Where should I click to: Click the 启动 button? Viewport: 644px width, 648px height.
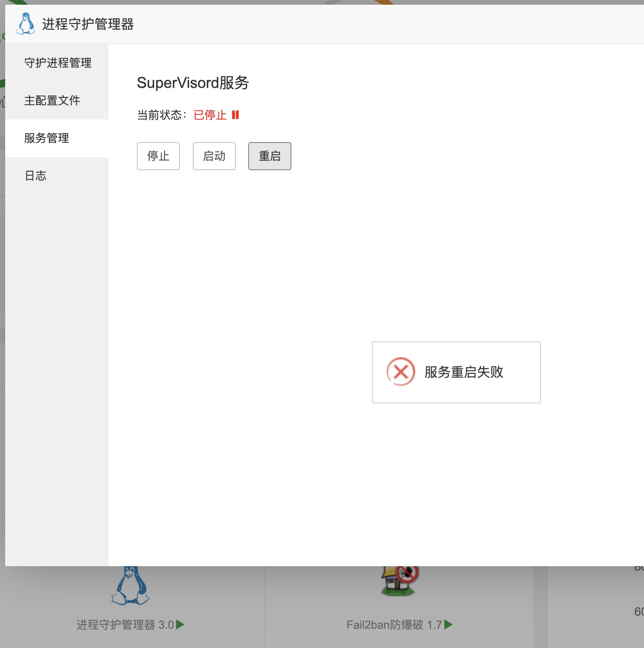[x=214, y=156]
